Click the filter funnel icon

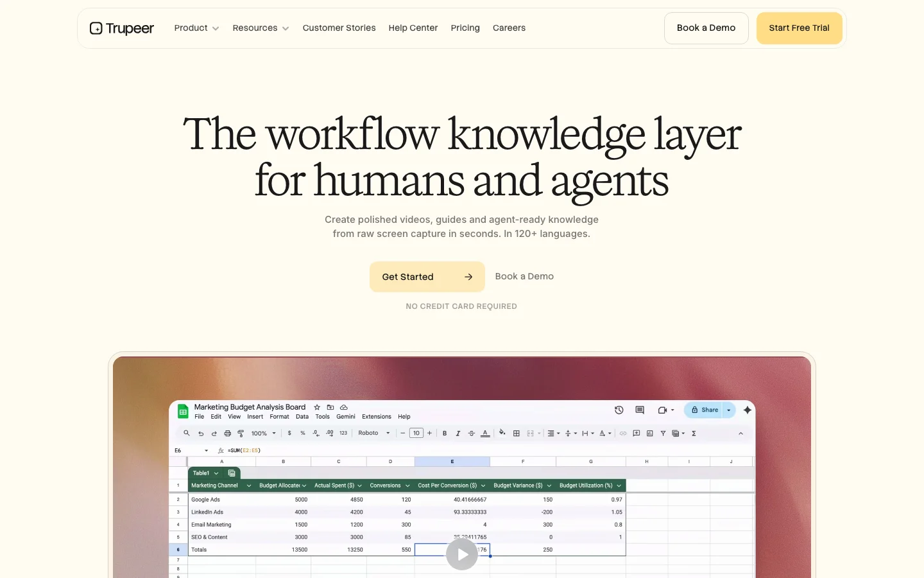click(663, 433)
